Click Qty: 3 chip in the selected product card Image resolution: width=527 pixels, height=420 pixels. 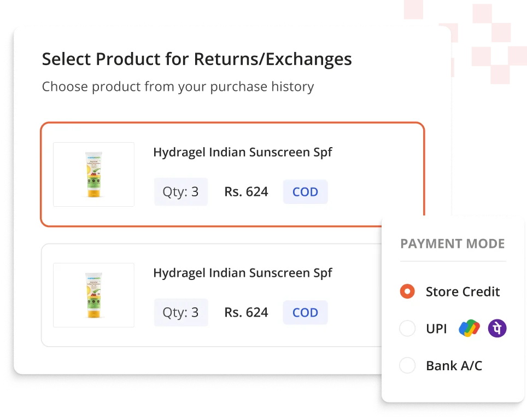click(180, 192)
